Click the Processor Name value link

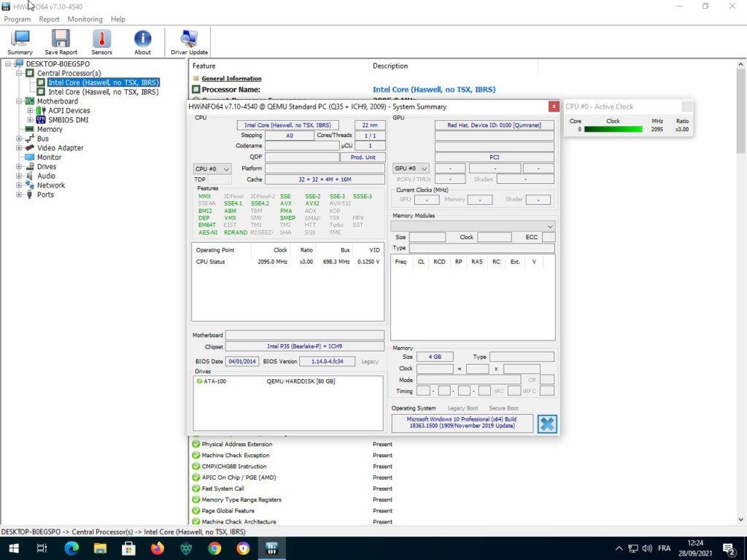tap(434, 90)
